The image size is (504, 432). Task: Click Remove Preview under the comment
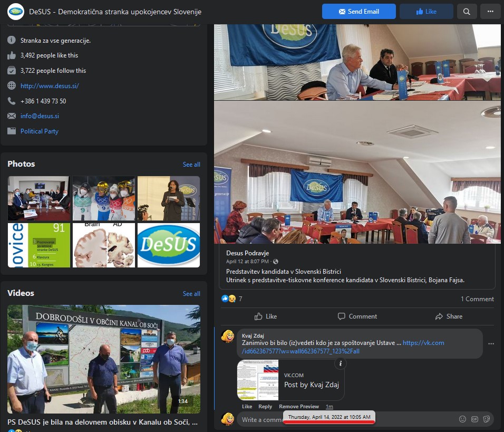coord(299,407)
